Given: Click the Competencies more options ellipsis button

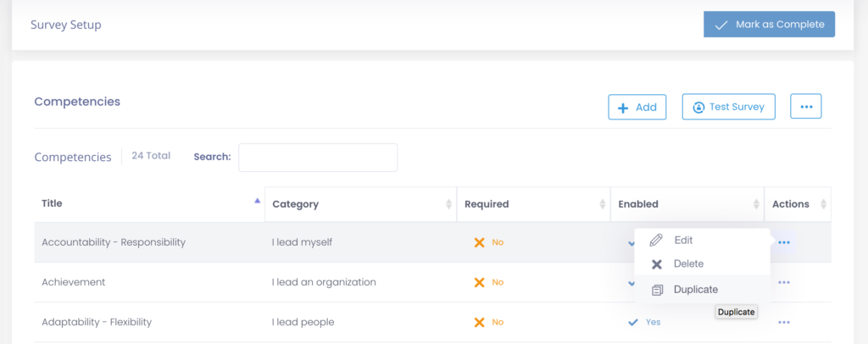Looking at the screenshot, I should tap(805, 107).
